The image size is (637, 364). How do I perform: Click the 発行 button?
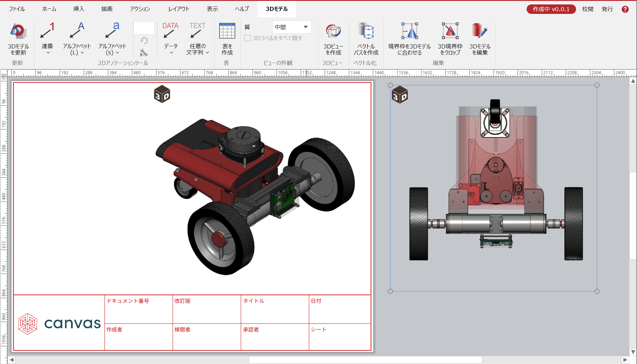[607, 9]
